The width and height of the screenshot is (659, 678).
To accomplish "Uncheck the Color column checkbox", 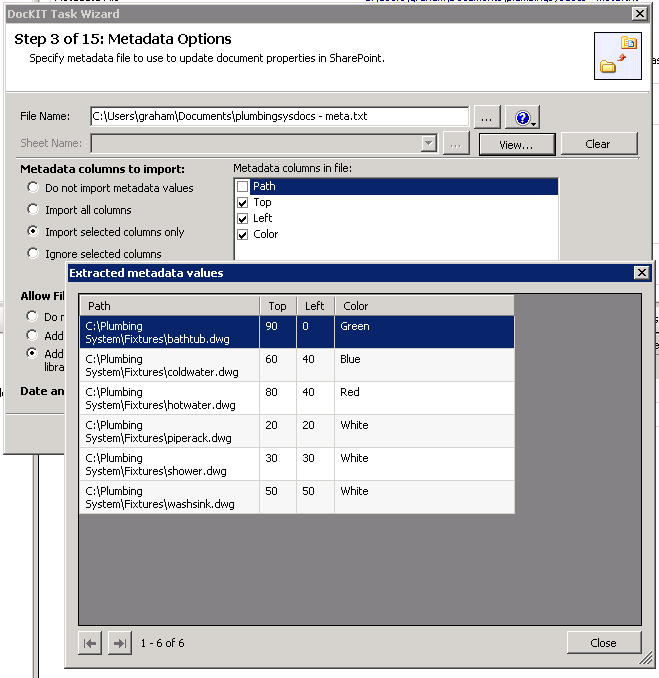I will coord(242,234).
